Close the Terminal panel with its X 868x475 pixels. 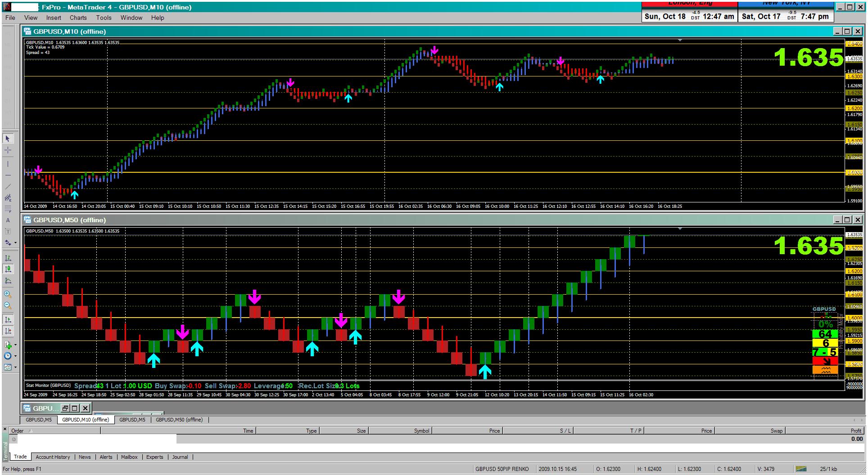pos(6,430)
